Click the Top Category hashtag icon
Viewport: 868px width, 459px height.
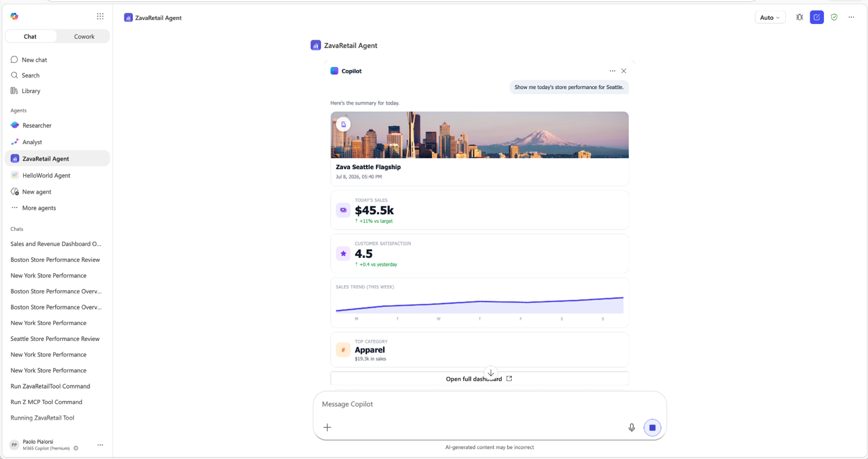pyautogui.click(x=343, y=350)
